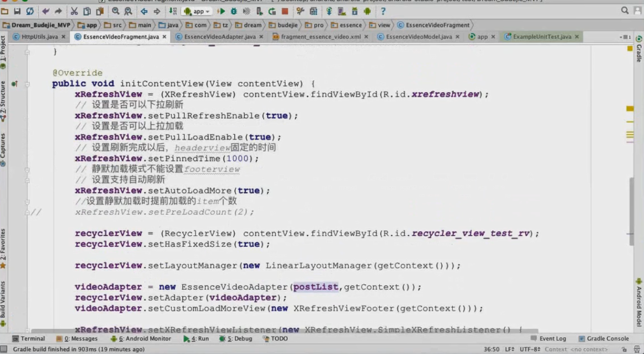Click the Search Everywhere magnifier at top right

click(x=625, y=11)
